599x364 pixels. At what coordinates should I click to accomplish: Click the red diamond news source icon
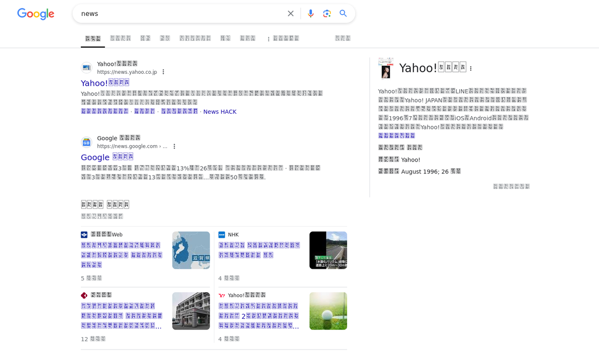tap(84, 295)
